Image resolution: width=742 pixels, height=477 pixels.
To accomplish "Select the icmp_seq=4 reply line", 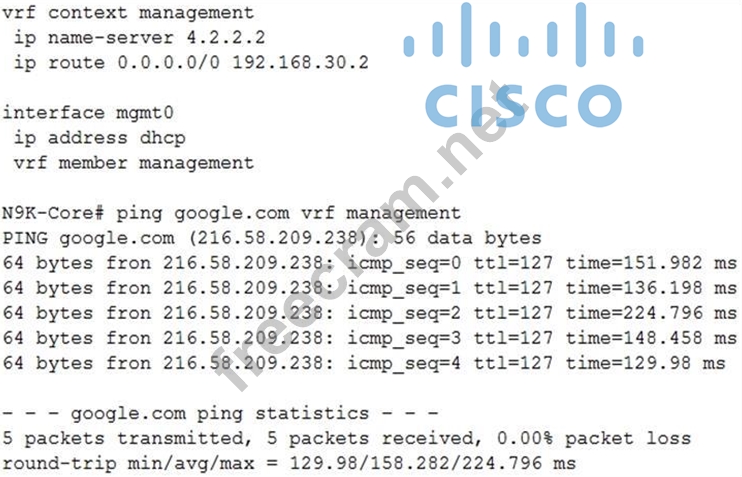I will [x=364, y=363].
